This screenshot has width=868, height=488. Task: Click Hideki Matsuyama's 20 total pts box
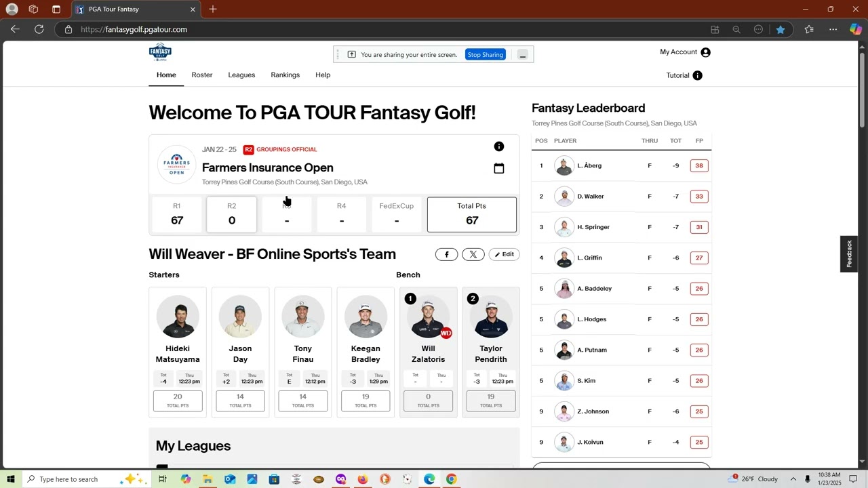[x=178, y=401]
